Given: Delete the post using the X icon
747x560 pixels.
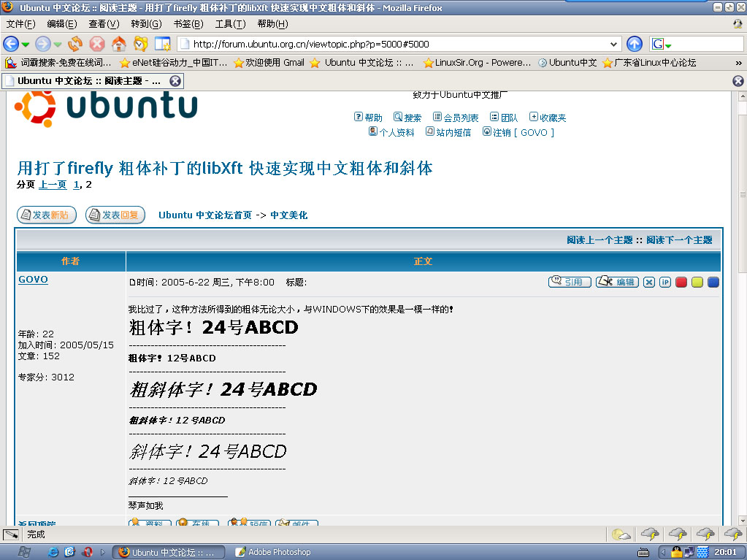Looking at the screenshot, I should pos(649,283).
